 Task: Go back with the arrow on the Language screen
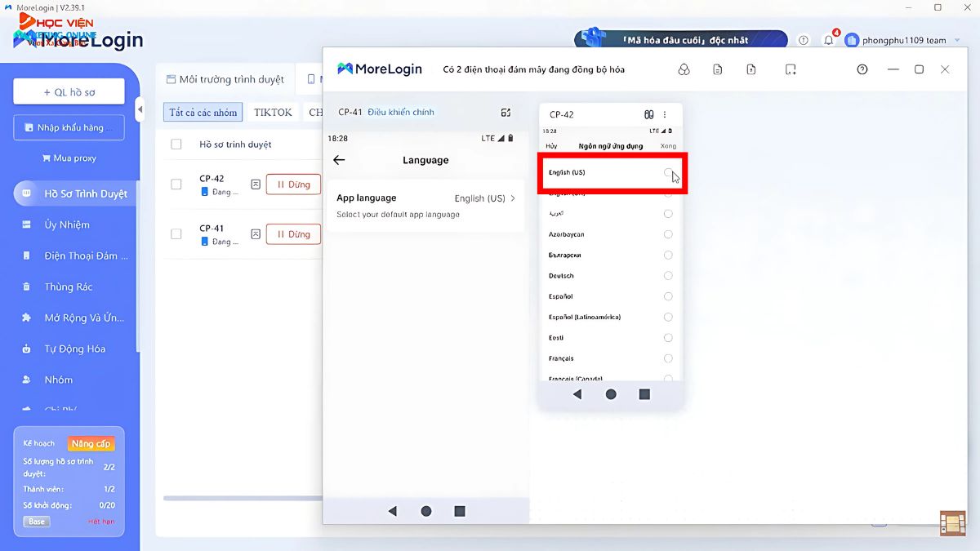coord(339,160)
